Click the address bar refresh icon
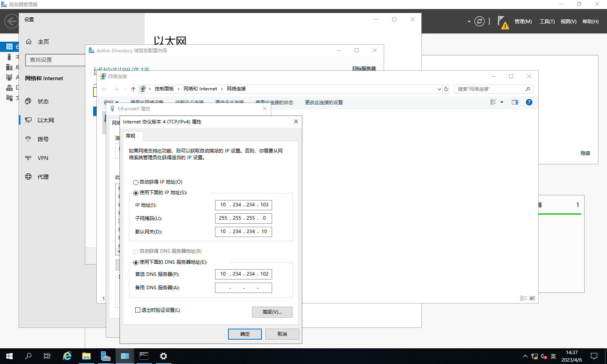Viewport: 607px width, 364px height. coord(446,89)
